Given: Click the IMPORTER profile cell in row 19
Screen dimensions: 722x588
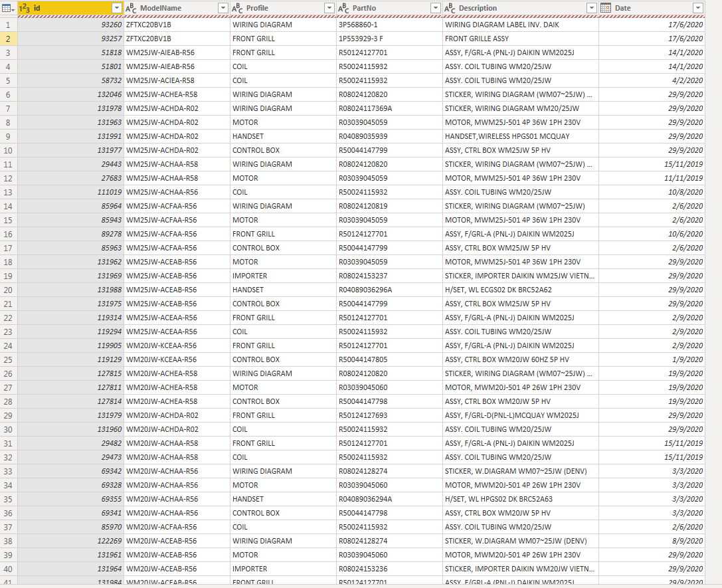Looking at the screenshot, I should 283,276.
